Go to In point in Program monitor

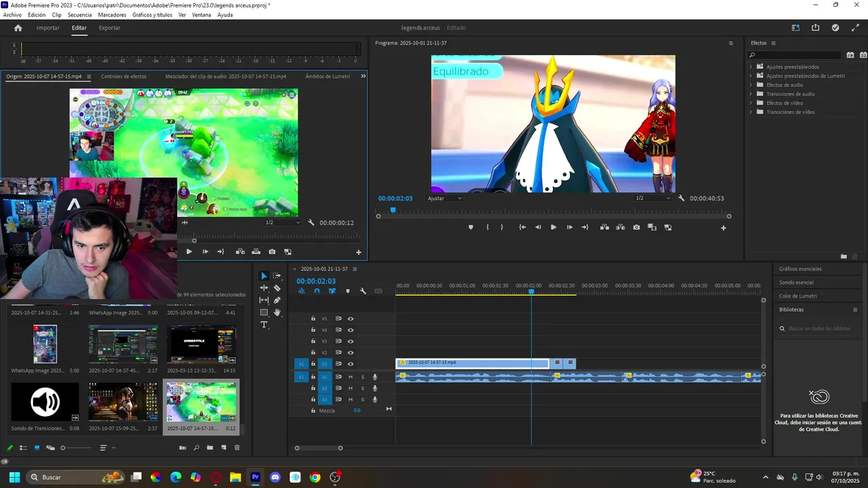522,227
